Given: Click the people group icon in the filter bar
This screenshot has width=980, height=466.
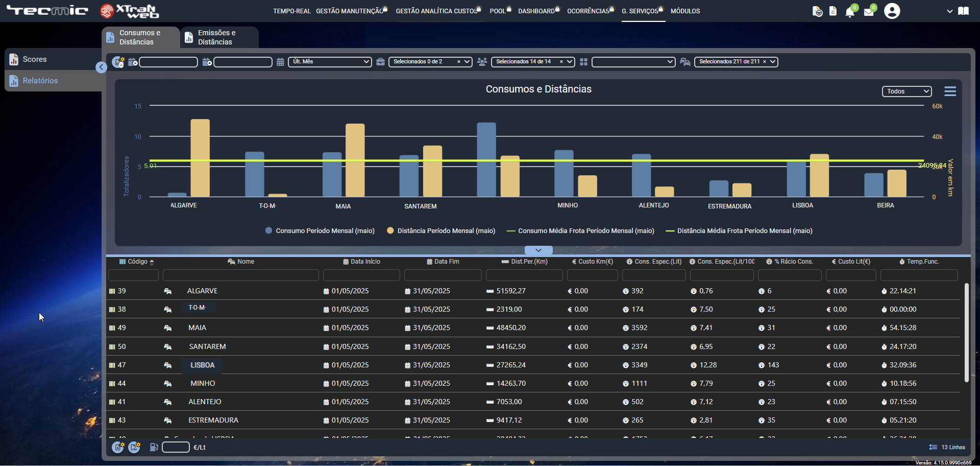Looking at the screenshot, I should tap(482, 62).
